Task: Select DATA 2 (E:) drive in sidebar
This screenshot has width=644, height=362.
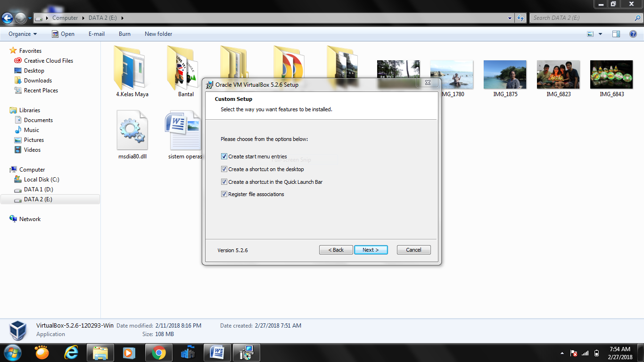Action: [50, 199]
